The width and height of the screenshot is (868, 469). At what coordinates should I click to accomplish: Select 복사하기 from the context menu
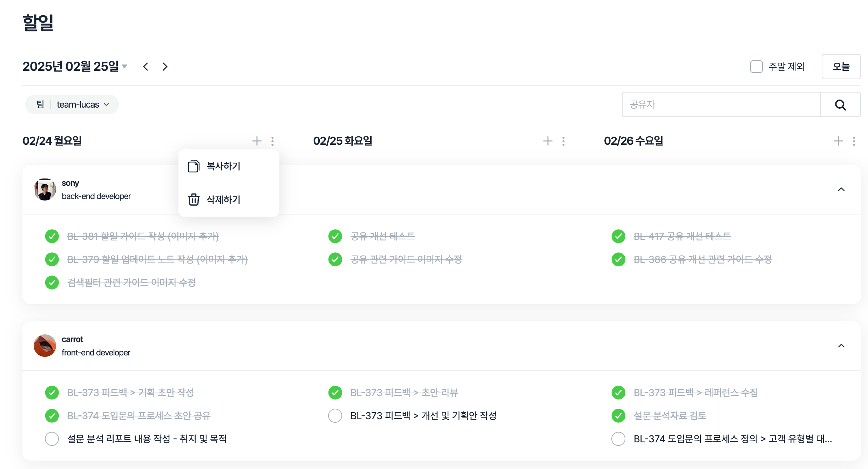point(223,166)
